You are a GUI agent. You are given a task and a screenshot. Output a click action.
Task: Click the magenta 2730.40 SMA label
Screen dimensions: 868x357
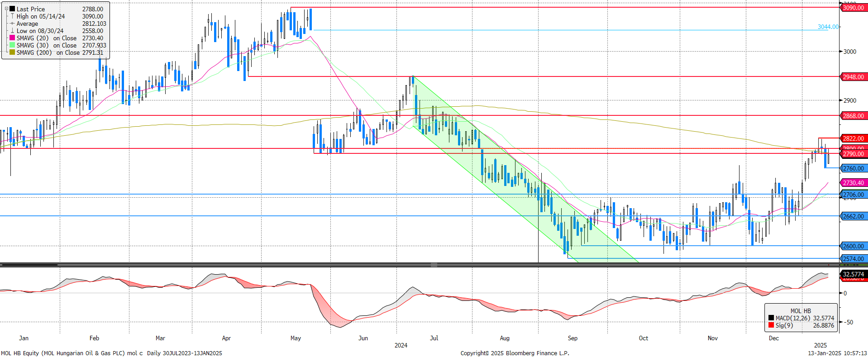coord(854,183)
